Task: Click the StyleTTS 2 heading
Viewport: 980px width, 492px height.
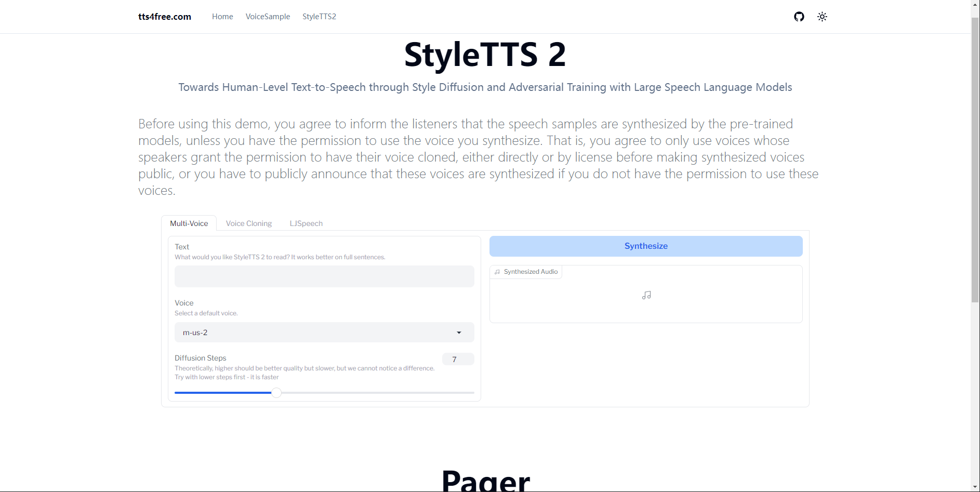Action: 485,55
